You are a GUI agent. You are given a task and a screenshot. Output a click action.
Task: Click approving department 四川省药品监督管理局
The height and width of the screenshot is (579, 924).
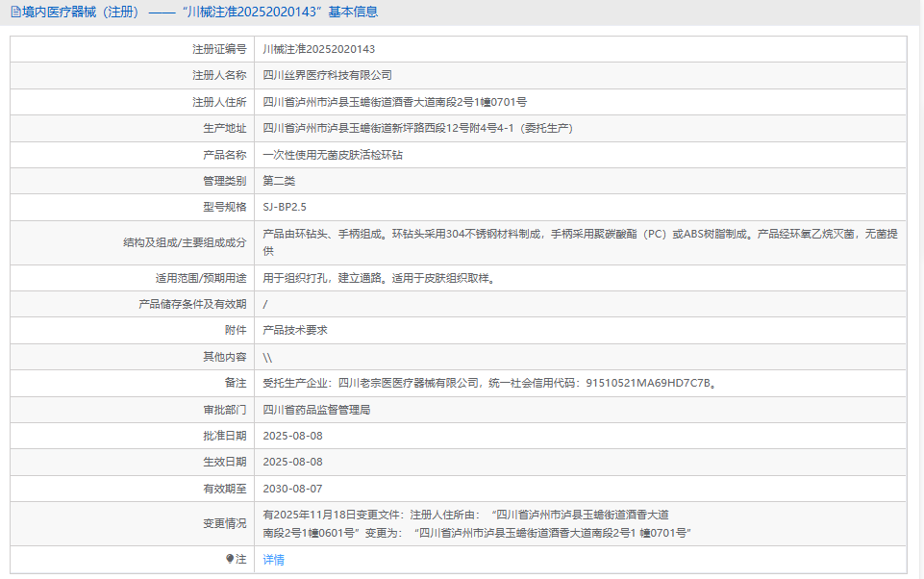316,409
